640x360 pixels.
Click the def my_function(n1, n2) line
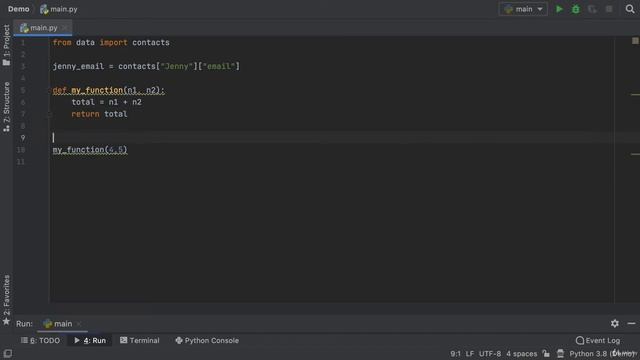tap(109, 90)
